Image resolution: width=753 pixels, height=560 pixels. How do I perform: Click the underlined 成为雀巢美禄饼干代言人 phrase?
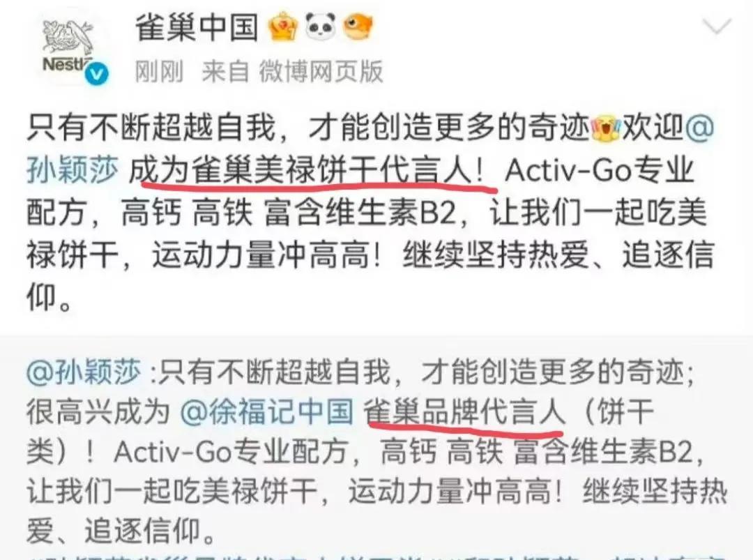(x=307, y=171)
